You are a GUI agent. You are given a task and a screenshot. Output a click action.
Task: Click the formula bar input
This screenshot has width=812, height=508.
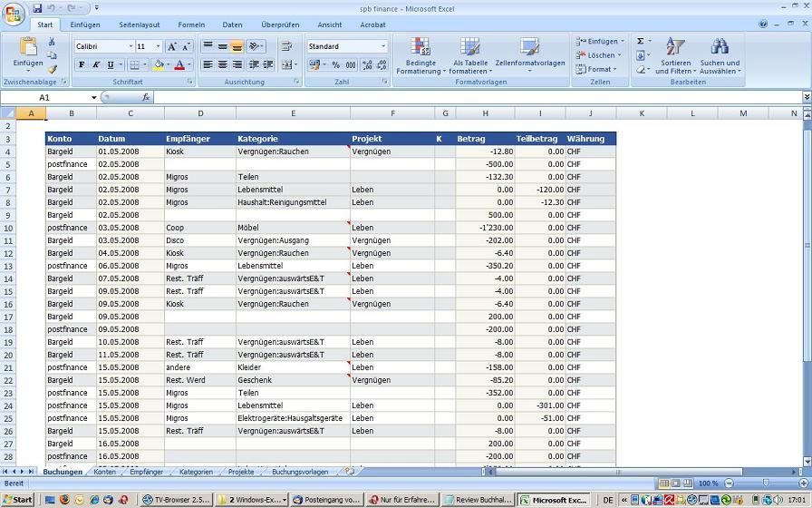click(478, 97)
